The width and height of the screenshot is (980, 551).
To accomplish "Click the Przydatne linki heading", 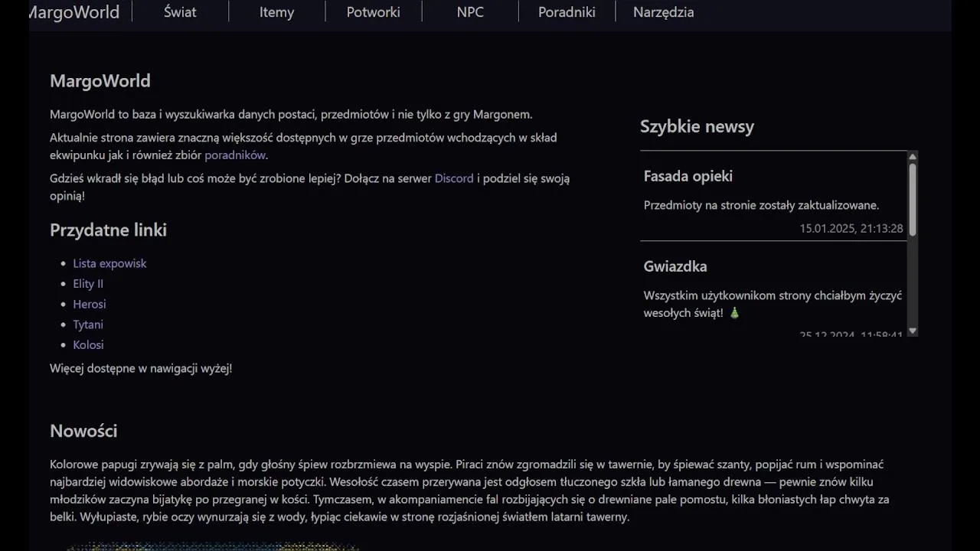I will (108, 230).
